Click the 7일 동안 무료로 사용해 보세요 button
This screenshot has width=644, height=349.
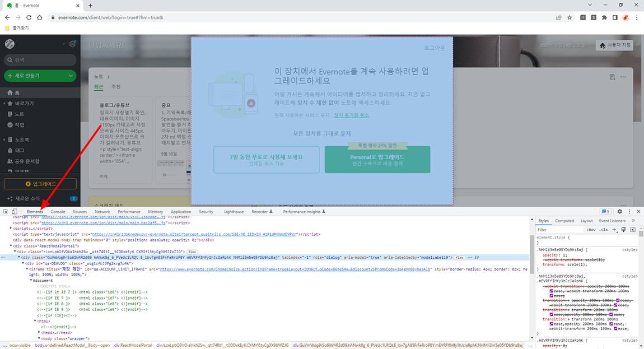pyautogui.click(x=266, y=160)
